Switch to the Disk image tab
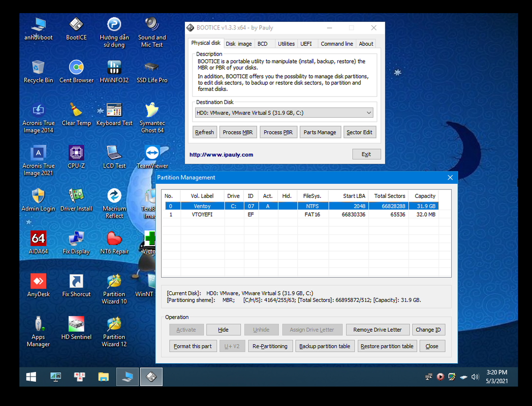Viewport: 532px width, 406px height. [x=239, y=44]
